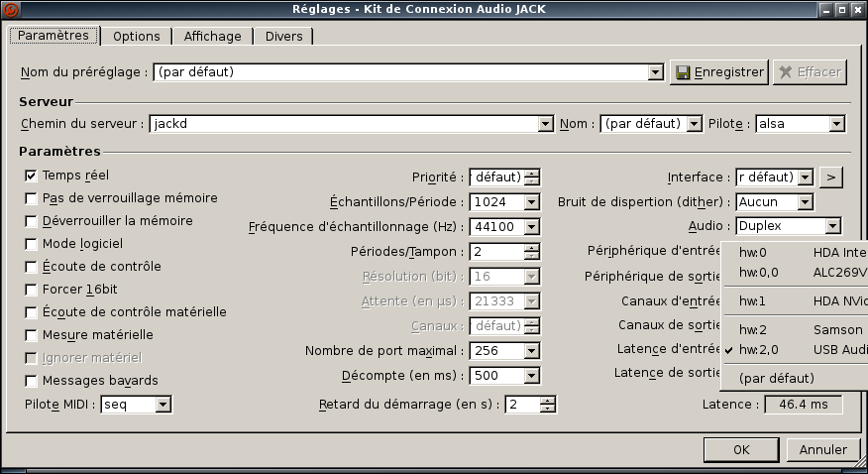Open the Pilote MIDI seq dropdown
Screen dimensions: 868x474
pos(163,405)
